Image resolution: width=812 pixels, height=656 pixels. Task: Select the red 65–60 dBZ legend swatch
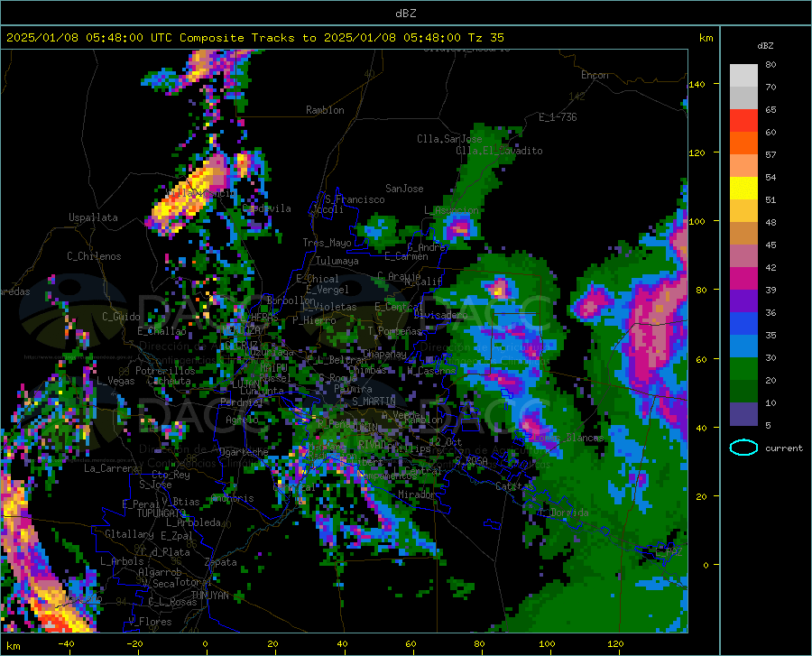click(x=743, y=121)
